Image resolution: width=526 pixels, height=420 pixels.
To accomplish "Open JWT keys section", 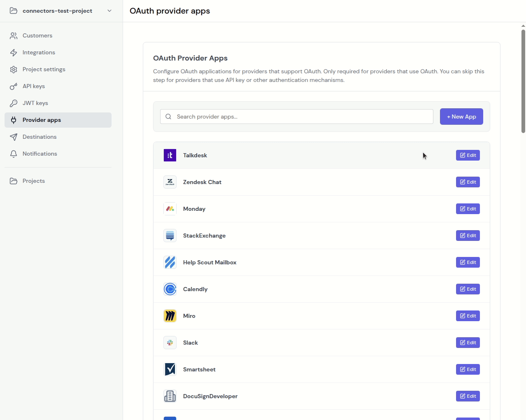I will click(58, 103).
